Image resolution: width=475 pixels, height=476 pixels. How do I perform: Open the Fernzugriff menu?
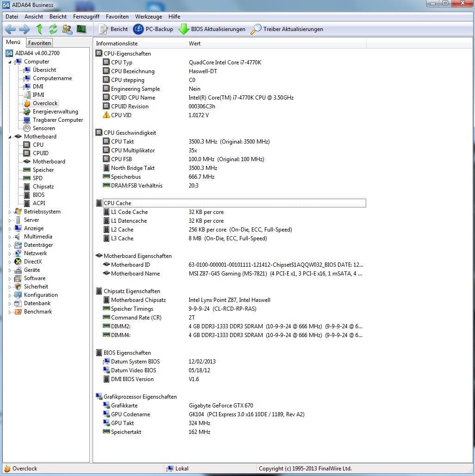click(86, 17)
